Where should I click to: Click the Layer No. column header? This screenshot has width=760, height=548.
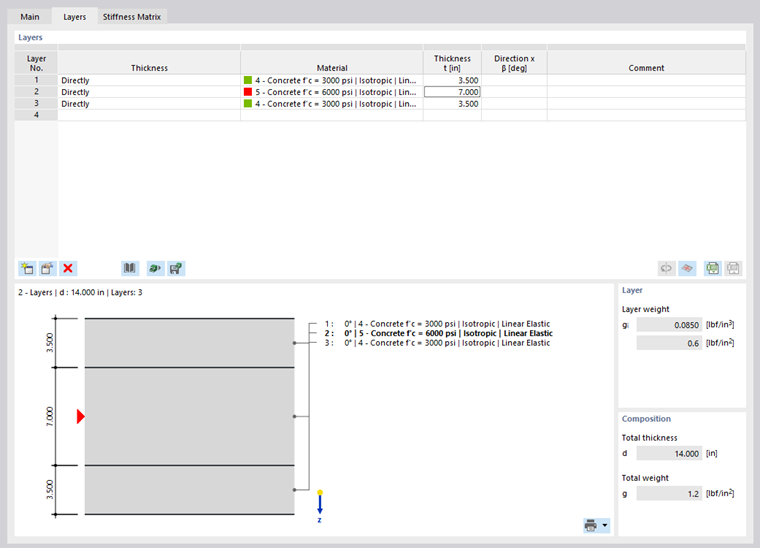(x=36, y=63)
